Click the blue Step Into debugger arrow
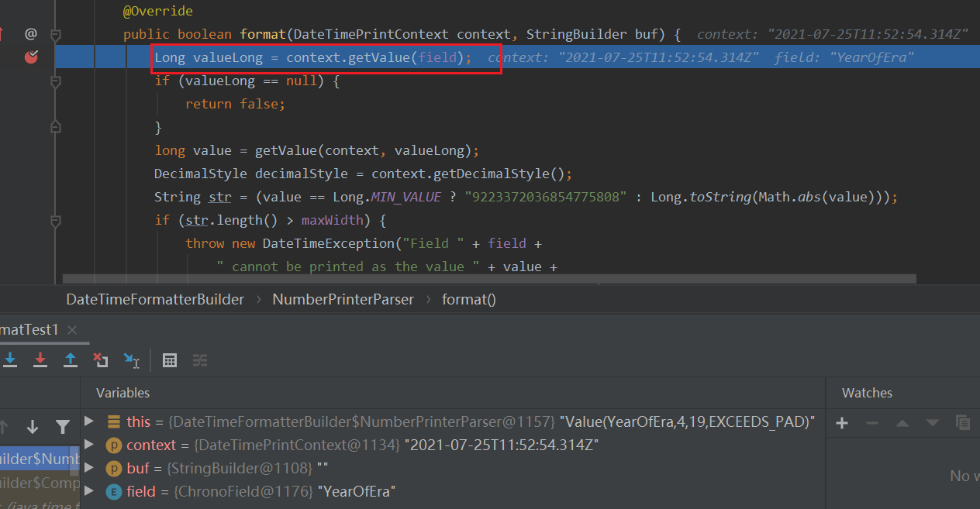This screenshot has height=509, width=980. point(10,359)
